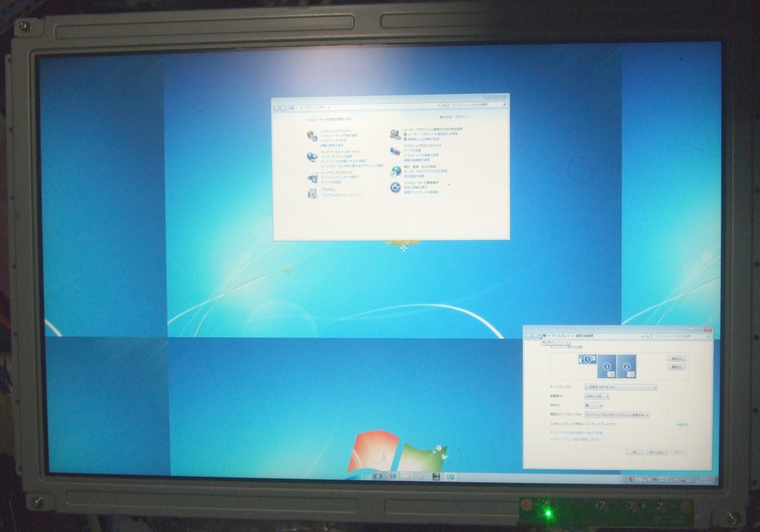Click OK in Screen Resolution window
This screenshot has width=760, height=532.
click(x=635, y=452)
